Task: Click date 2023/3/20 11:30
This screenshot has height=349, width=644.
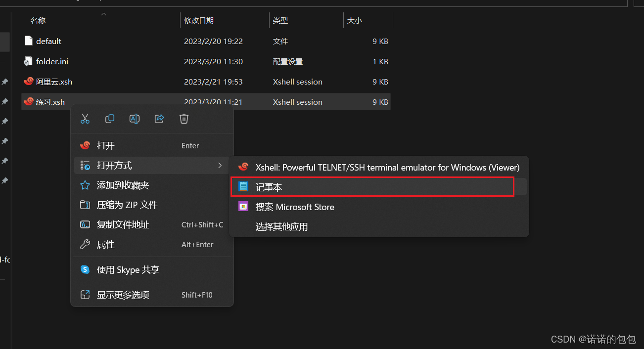Action: (x=213, y=61)
